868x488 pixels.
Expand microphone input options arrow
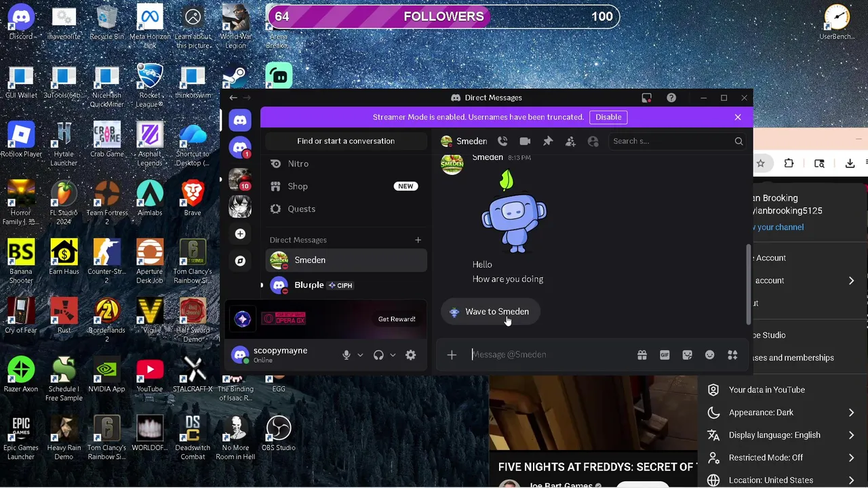pos(360,355)
